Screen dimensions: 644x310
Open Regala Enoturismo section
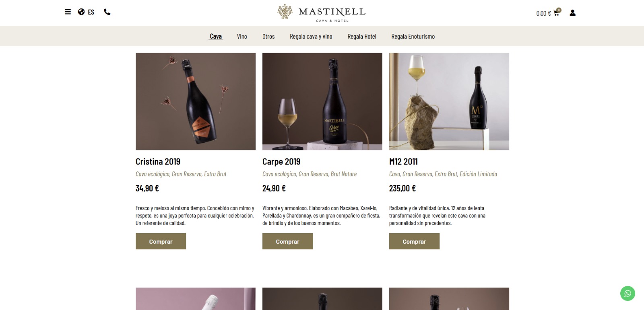pos(413,36)
